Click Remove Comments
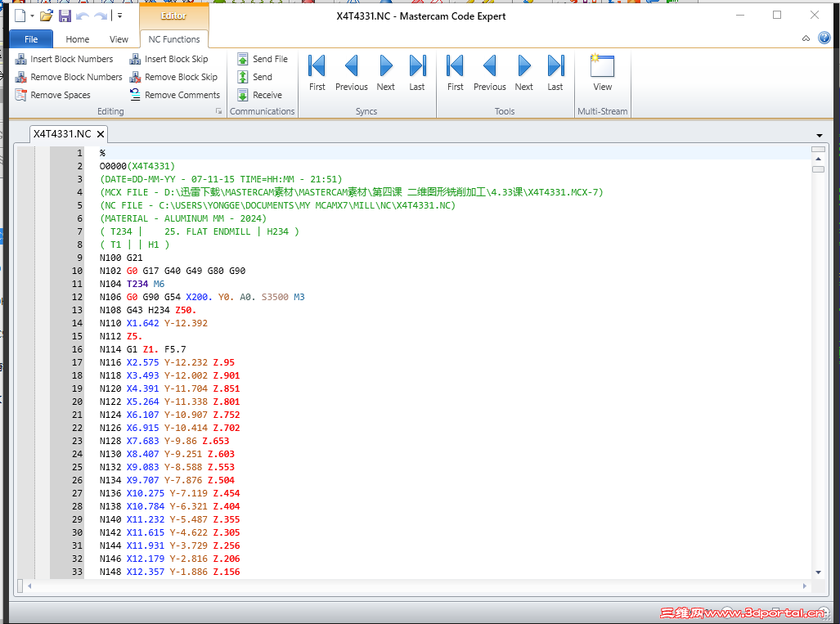Viewport: 840px width, 624px height. (175, 95)
